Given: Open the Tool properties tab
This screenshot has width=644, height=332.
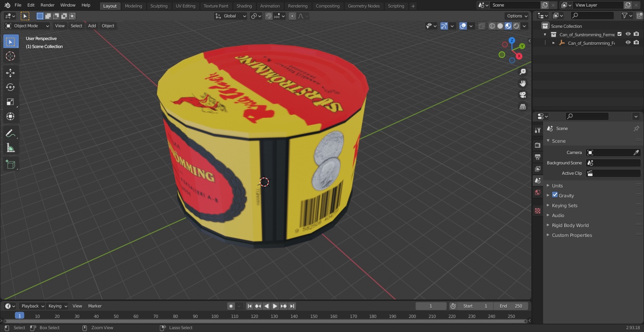Looking at the screenshot, I should point(537,130).
